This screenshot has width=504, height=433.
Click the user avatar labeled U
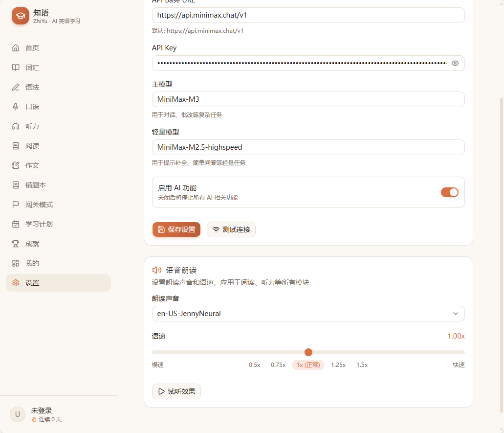point(18,414)
